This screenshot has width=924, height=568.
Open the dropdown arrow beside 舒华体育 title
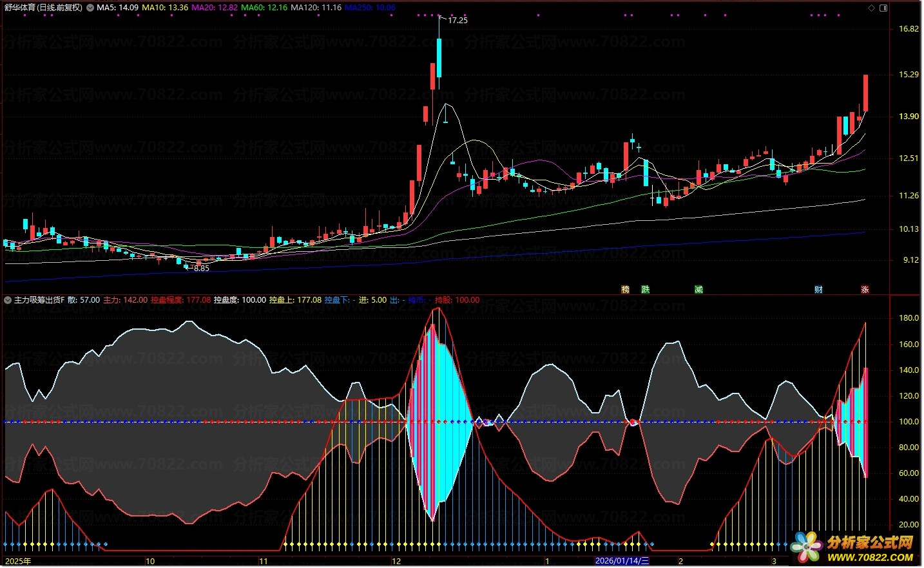point(90,8)
